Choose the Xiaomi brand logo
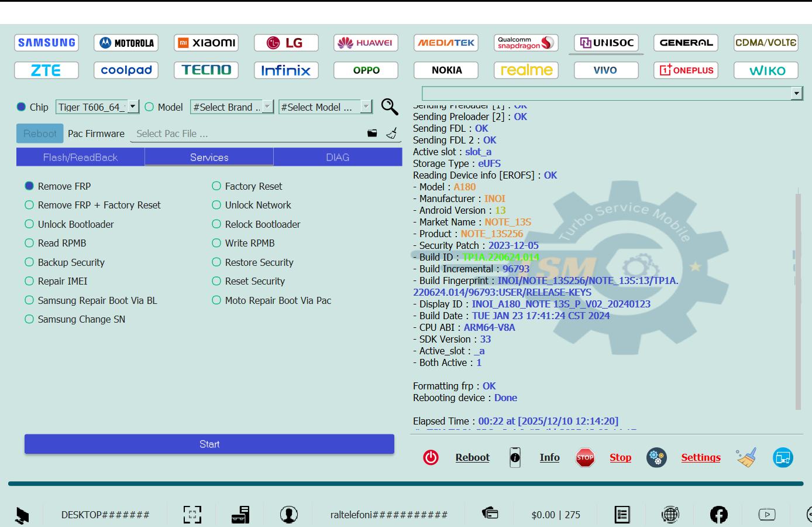 pos(206,43)
